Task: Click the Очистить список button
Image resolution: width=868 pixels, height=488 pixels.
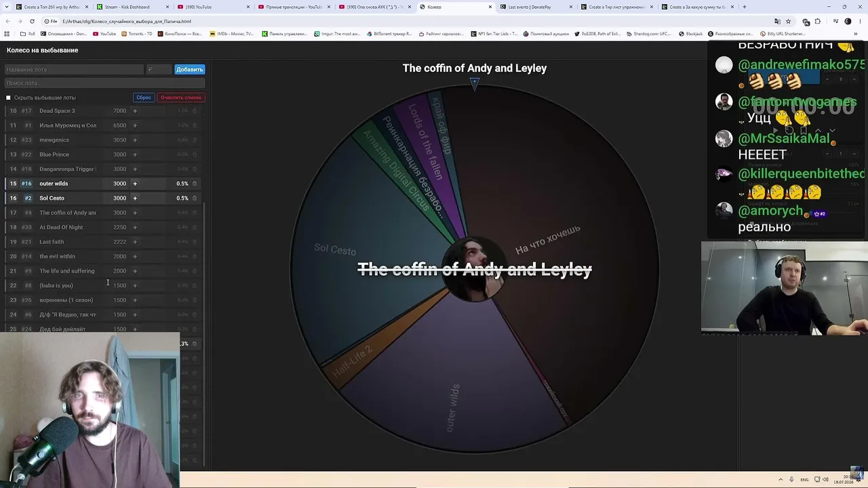Action: (x=181, y=98)
